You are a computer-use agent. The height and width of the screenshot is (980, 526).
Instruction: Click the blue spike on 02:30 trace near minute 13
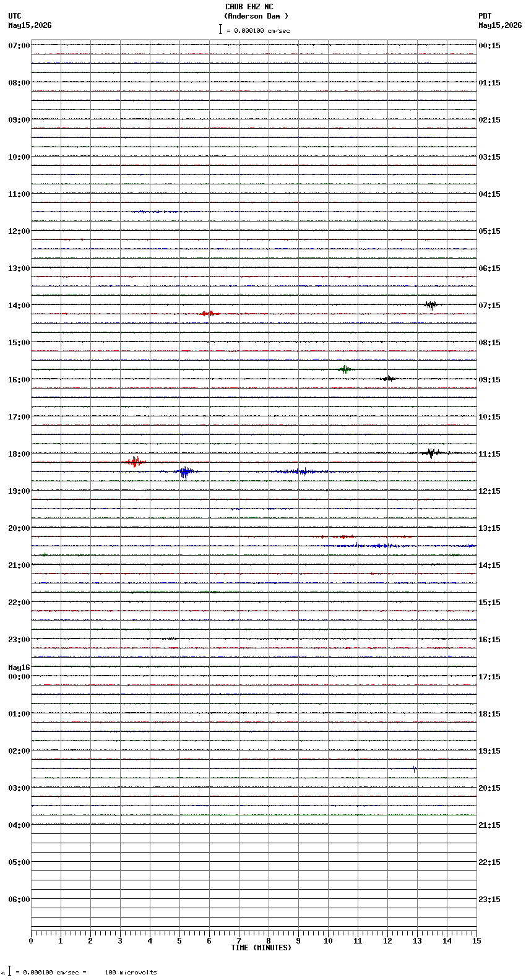pos(414,768)
